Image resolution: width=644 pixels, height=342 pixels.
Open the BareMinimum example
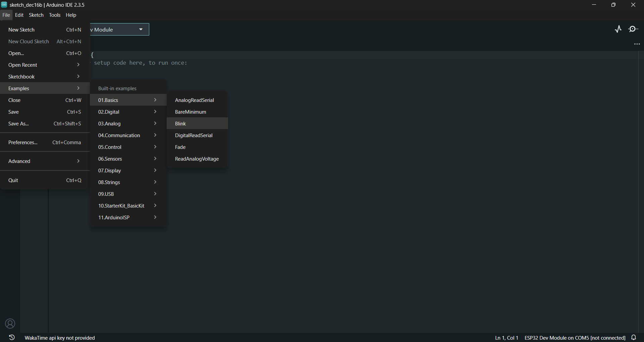197,112
